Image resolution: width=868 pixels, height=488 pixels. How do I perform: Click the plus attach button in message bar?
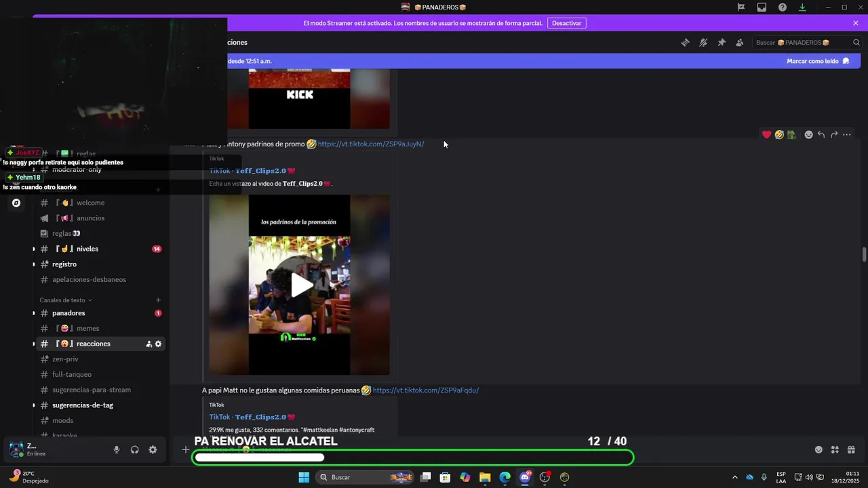(185, 449)
